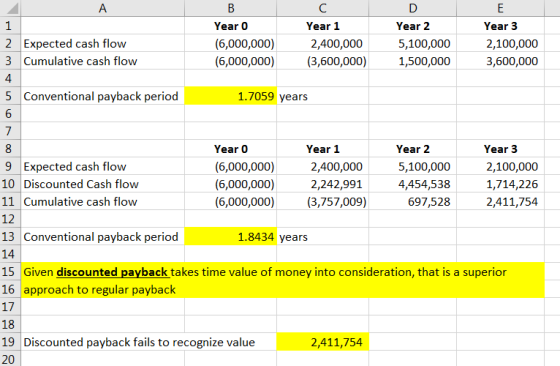Select row 13 header
This screenshot has height=366, width=560.
pos(10,236)
